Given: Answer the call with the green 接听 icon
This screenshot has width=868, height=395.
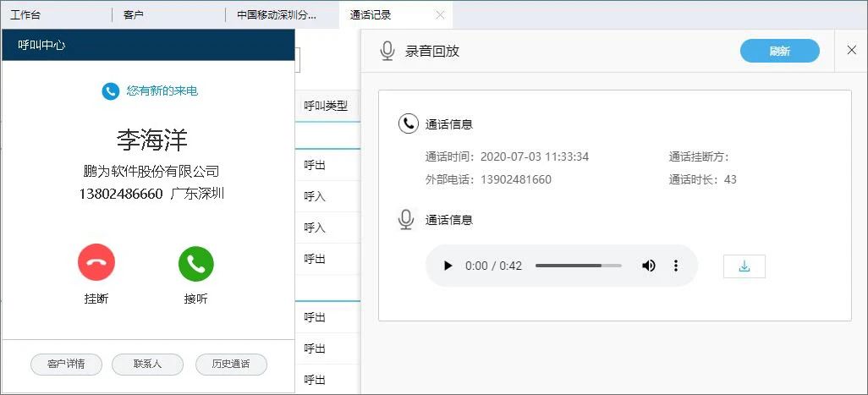Looking at the screenshot, I should (195, 264).
